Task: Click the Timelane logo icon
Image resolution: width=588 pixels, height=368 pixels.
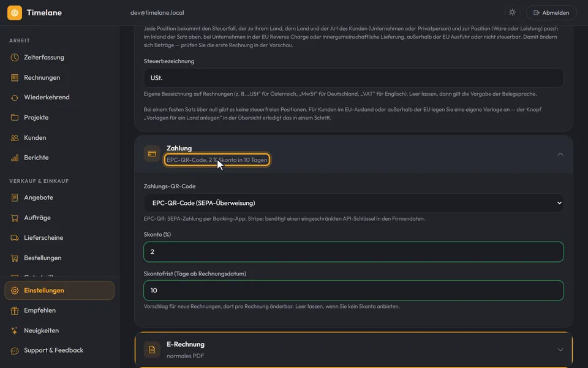Action: click(15, 13)
